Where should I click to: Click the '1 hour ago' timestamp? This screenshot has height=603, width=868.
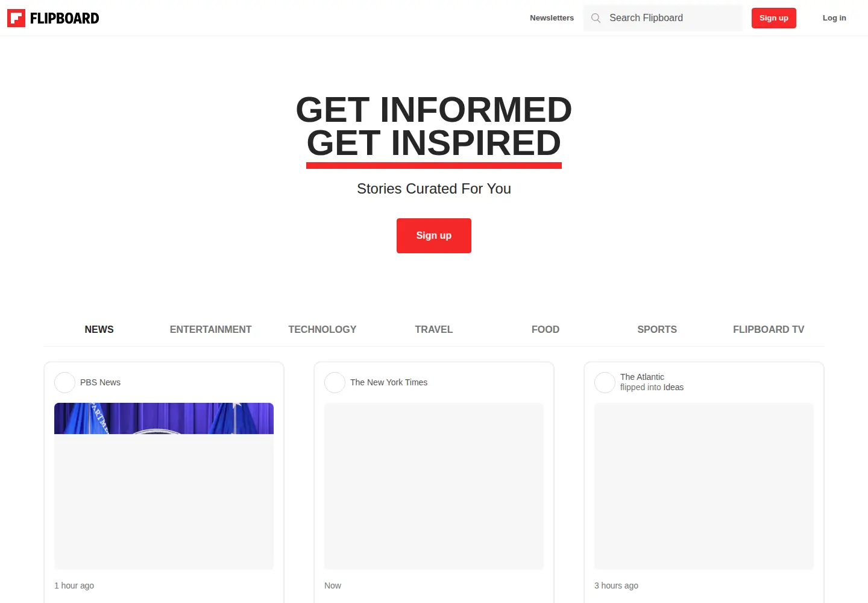click(74, 586)
